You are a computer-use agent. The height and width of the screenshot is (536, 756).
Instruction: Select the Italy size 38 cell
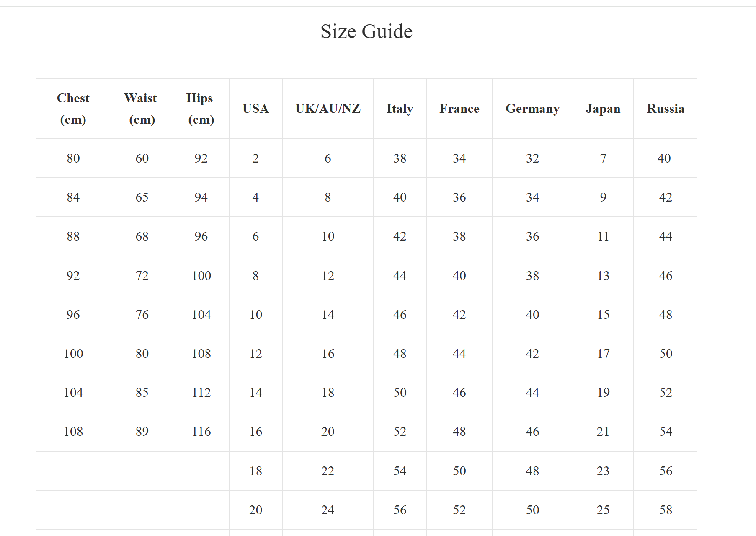[400, 158]
